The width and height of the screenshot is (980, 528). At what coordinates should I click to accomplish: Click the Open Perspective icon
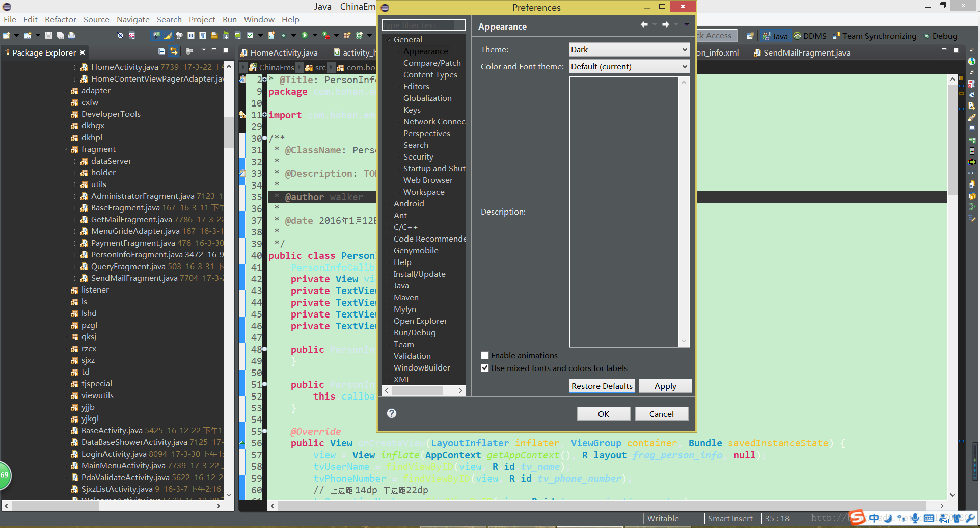[x=750, y=36]
